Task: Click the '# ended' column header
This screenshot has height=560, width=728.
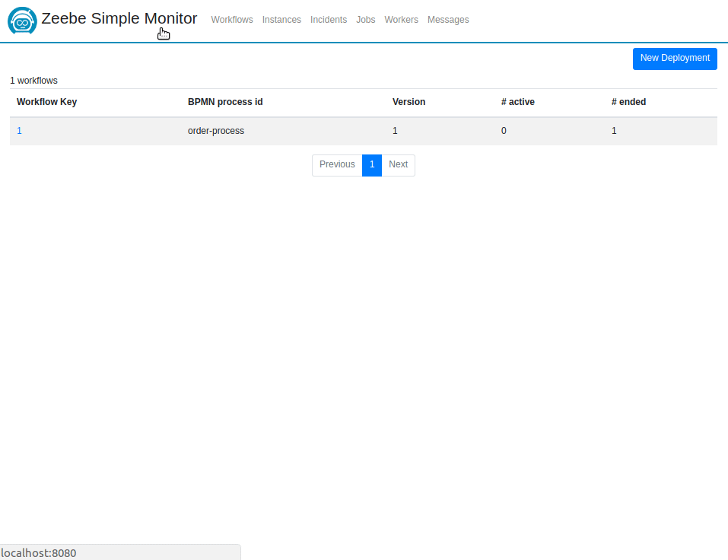Action: (x=628, y=102)
